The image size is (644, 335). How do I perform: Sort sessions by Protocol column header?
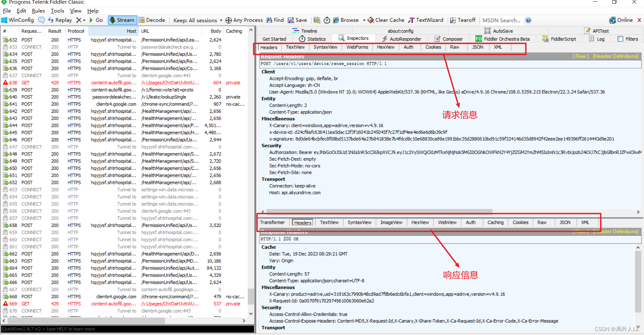point(76,31)
